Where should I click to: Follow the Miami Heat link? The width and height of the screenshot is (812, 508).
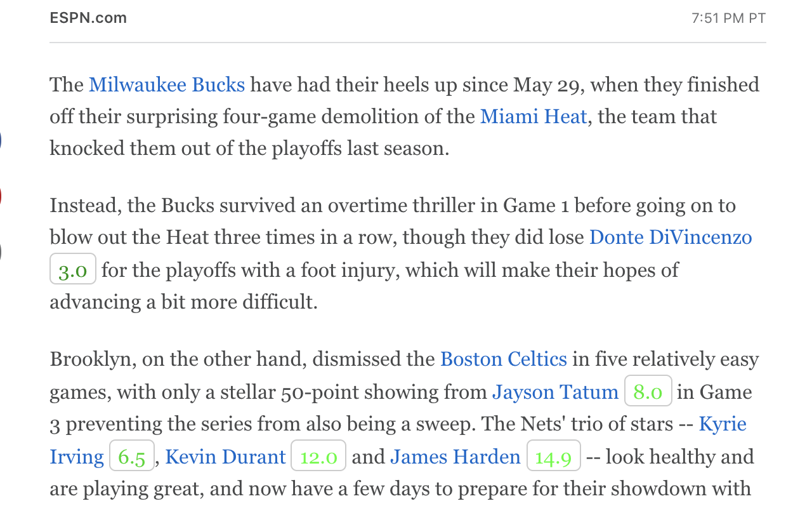534,117
